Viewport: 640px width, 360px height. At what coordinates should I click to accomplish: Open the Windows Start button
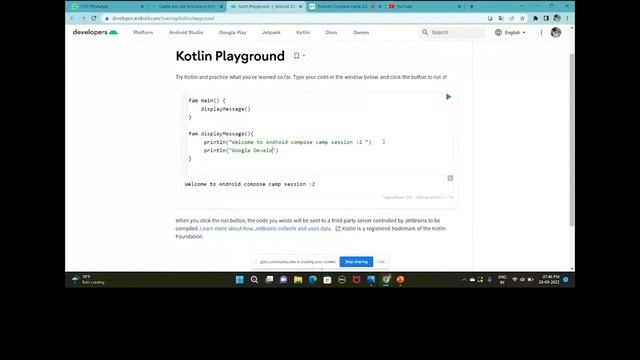click(240, 280)
